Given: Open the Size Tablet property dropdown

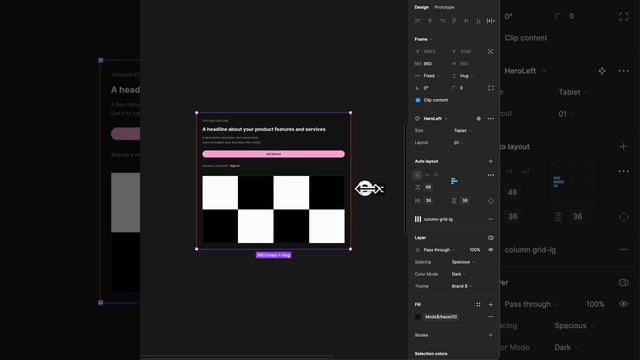Looking at the screenshot, I should tap(462, 131).
